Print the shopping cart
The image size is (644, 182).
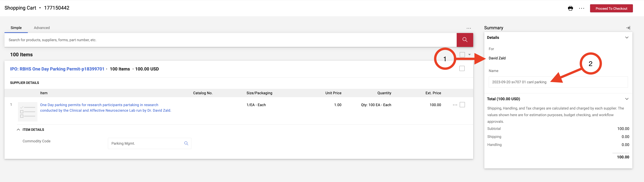(570, 8)
